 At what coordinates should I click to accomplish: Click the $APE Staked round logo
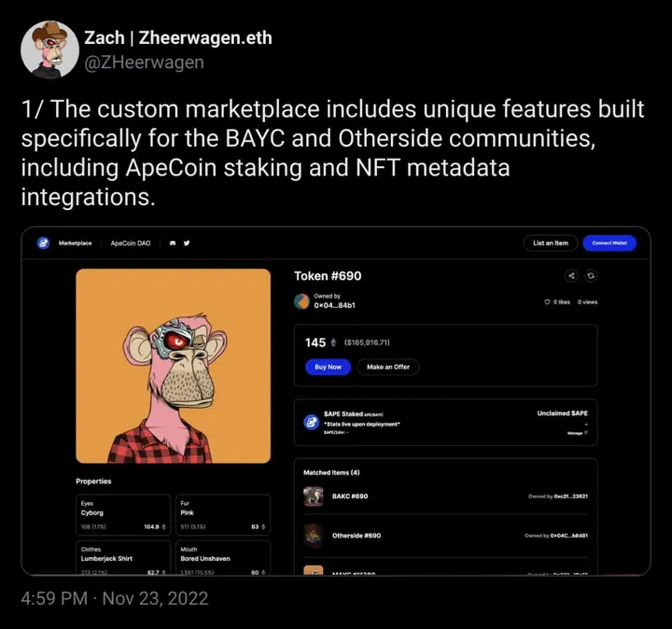click(311, 422)
